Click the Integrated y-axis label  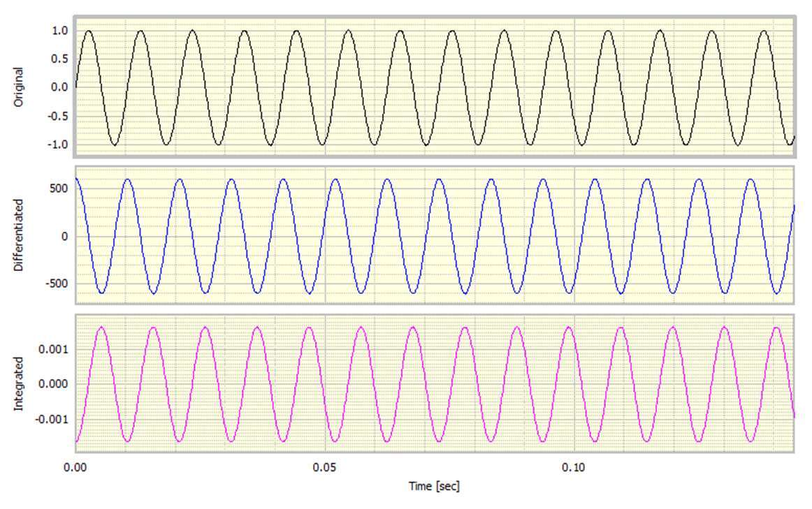click(x=19, y=383)
